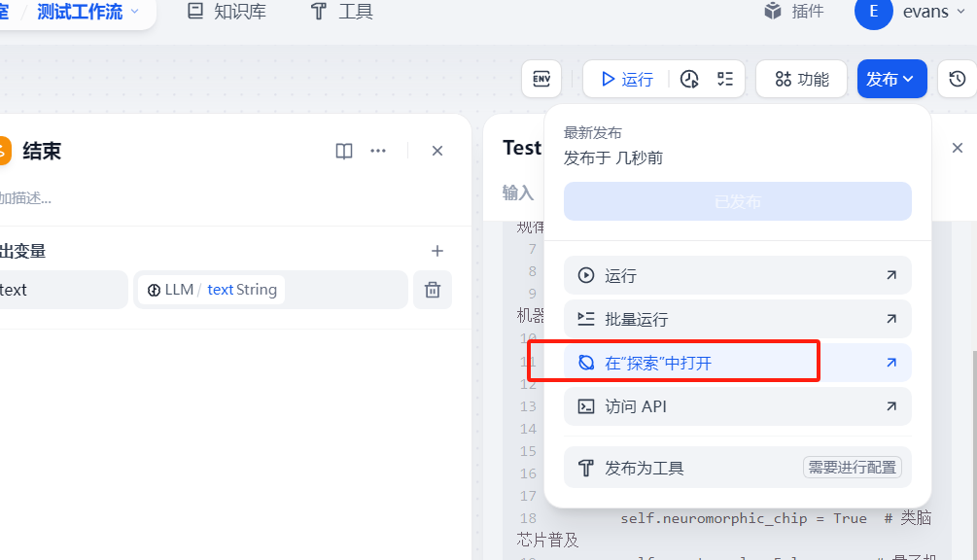Close the Test run panel

click(x=957, y=148)
